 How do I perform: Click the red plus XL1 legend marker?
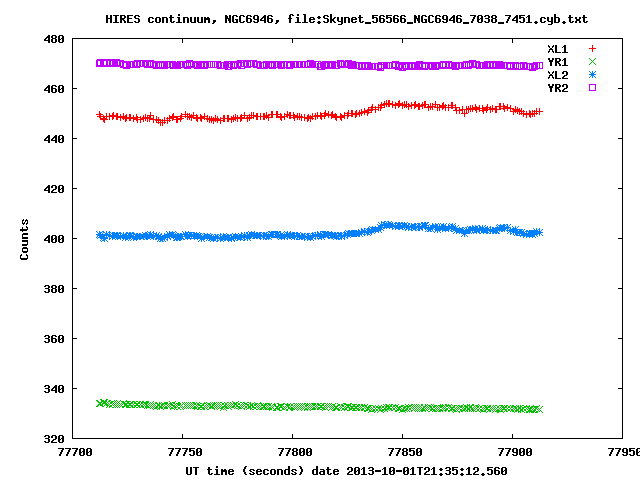tap(592, 49)
